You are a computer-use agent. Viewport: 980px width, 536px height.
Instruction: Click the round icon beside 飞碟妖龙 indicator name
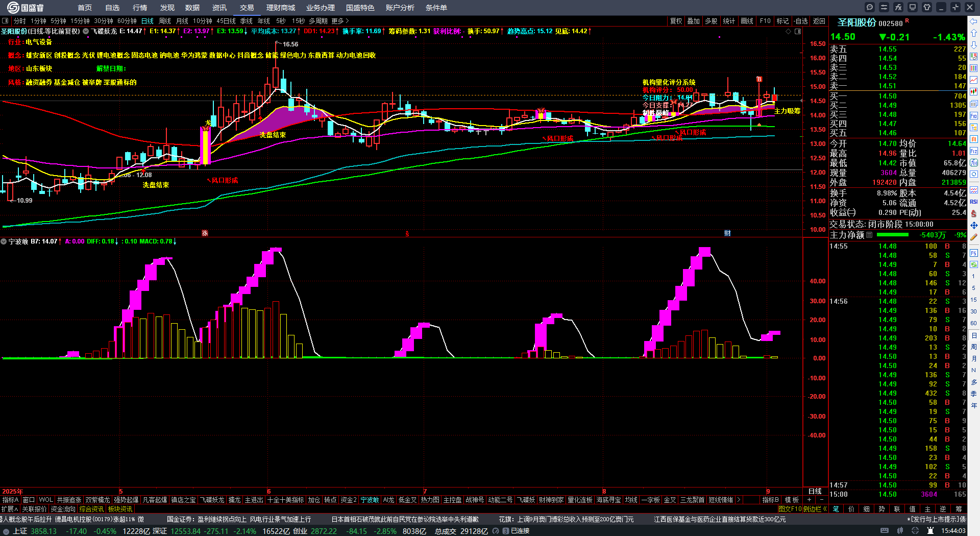86,31
